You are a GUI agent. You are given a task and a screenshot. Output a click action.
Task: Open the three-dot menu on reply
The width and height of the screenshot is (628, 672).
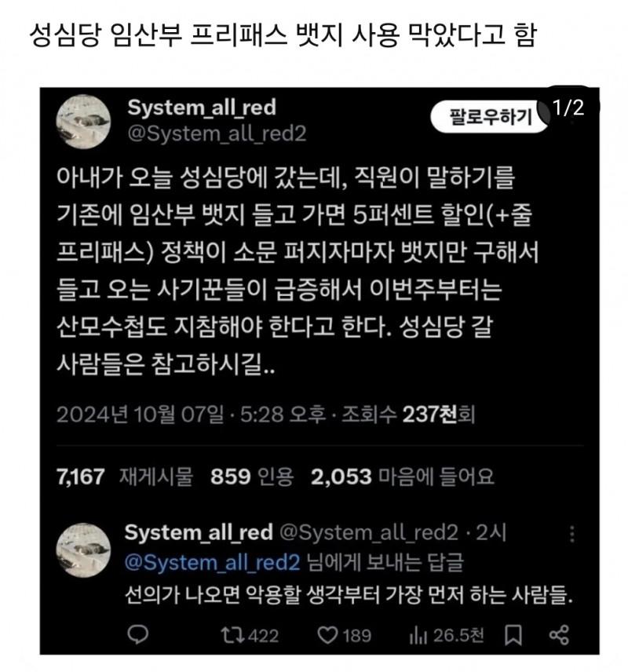point(571,534)
